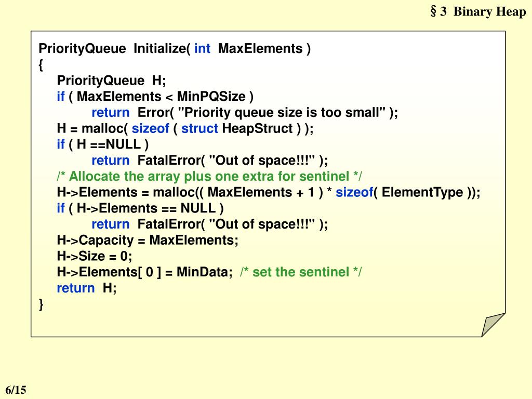Click the 'Priority queue size is too small' error line

click(245, 112)
